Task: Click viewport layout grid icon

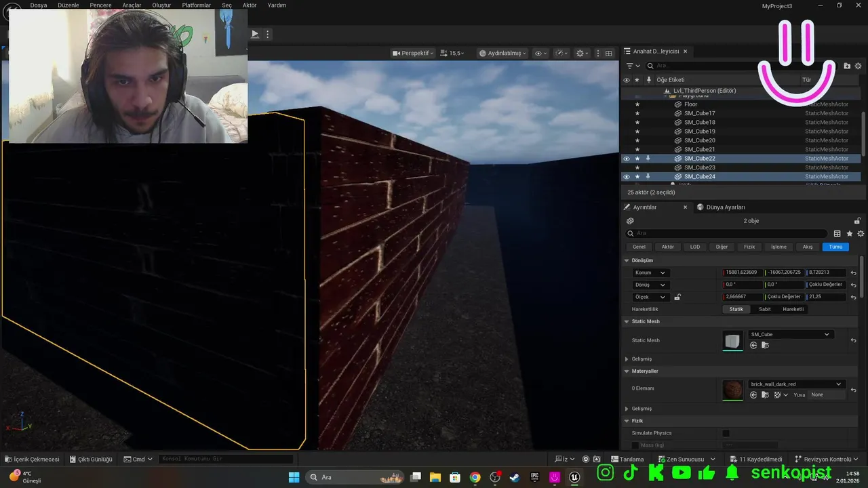Action: (608, 53)
